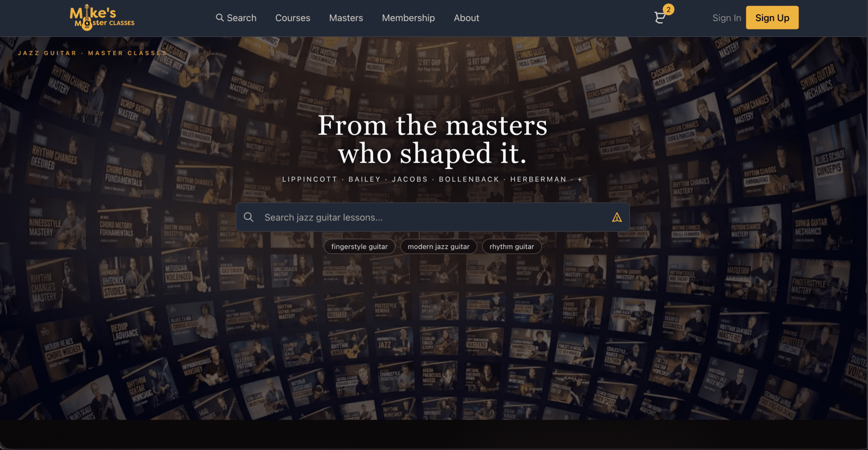Click the JACOBS name in the masters list

coord(410,179)
